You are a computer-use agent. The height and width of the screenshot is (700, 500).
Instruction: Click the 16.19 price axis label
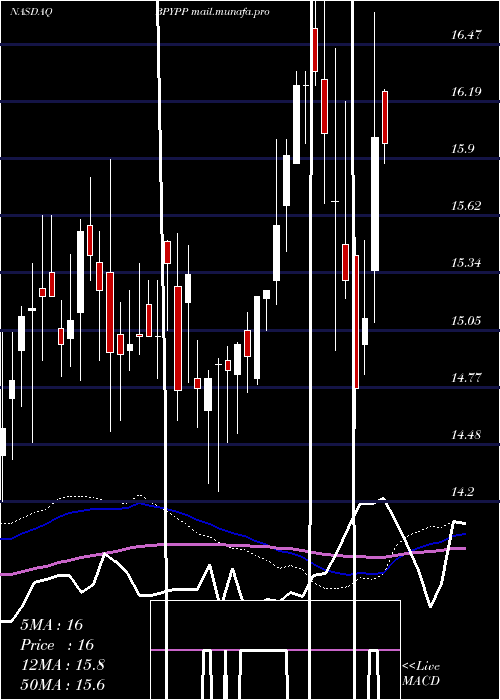466,92
